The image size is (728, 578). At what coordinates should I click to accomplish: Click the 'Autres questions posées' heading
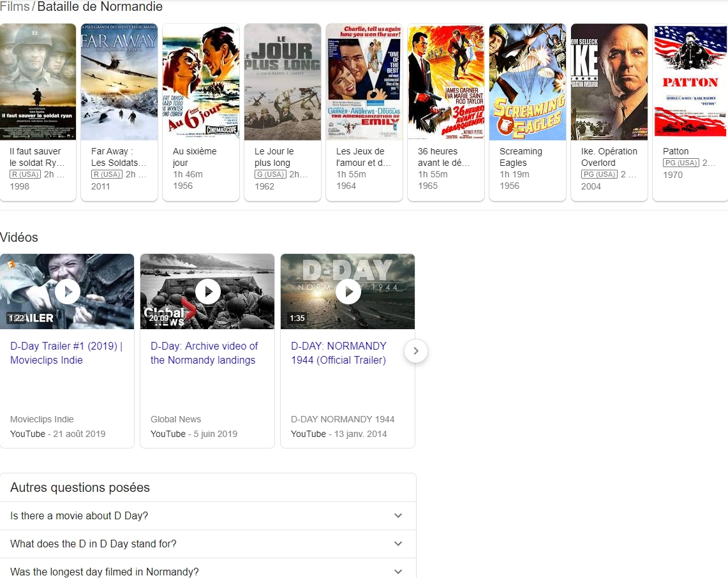tap(80, 487)
